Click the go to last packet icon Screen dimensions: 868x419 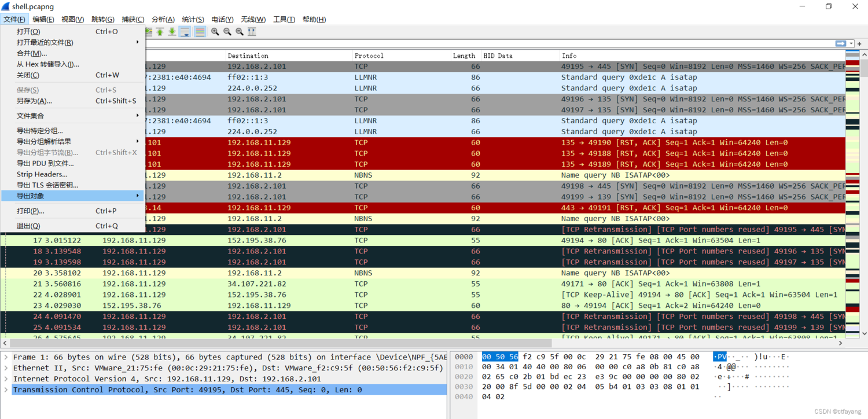pyautogui.click(x=172, y=32)
